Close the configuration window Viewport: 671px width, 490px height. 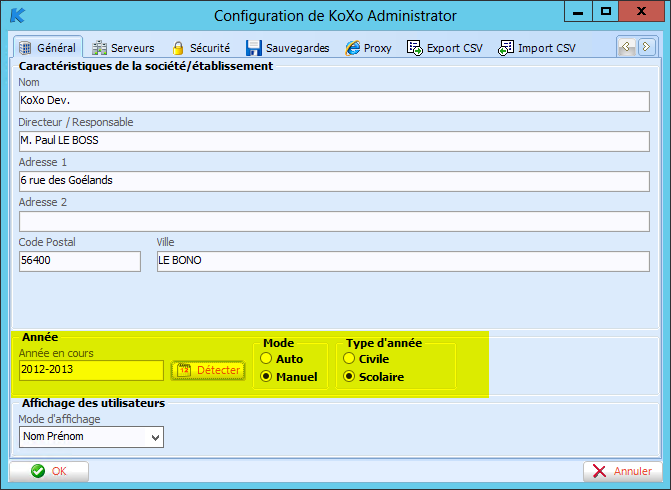(641, 12)
